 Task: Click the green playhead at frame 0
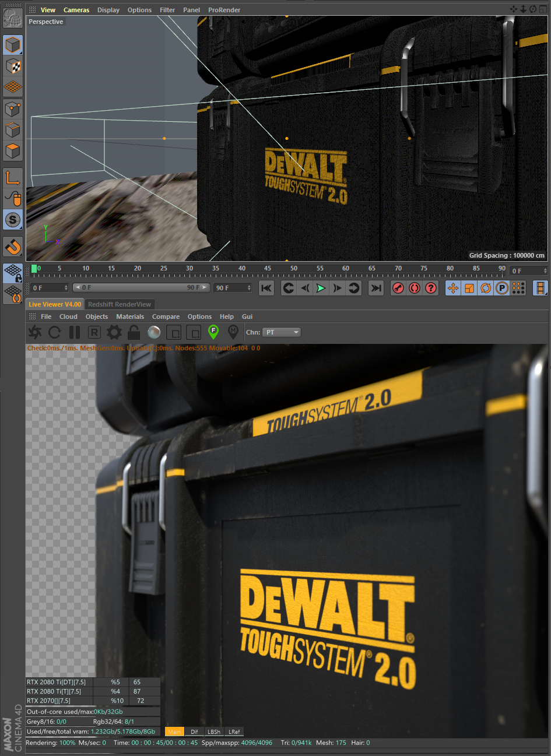[34, 269]
